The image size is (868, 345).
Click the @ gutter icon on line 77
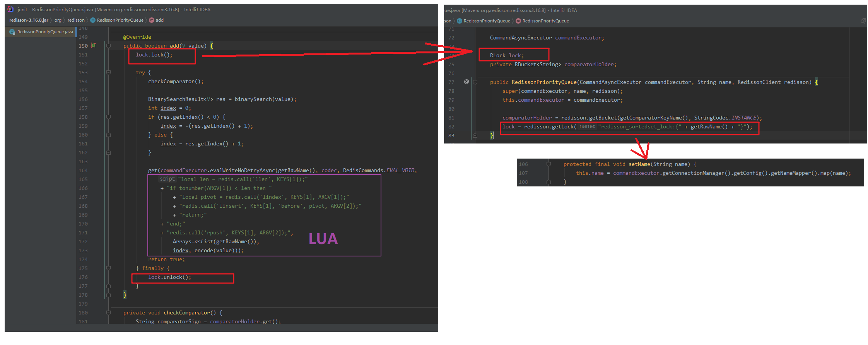click(x=466, y=82)
